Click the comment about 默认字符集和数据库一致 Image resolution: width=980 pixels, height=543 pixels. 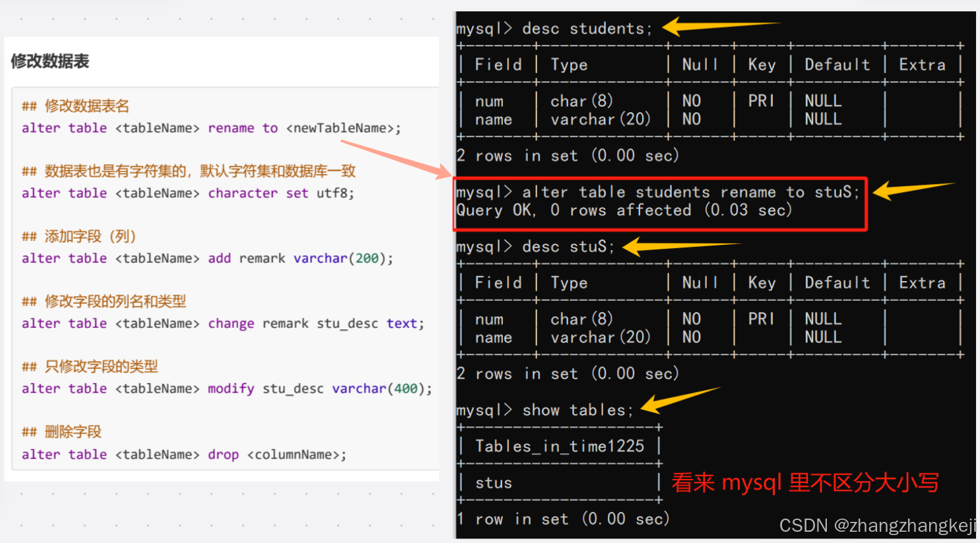tap(189, 172)
